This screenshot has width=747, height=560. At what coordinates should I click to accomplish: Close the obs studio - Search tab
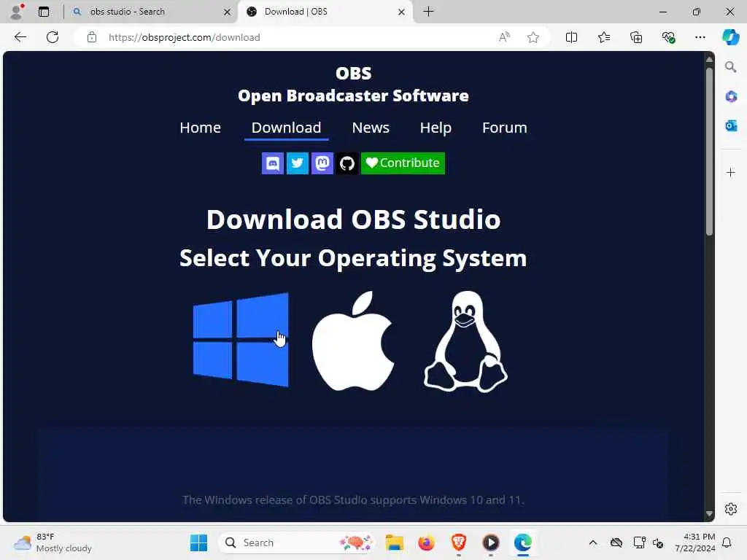tap(228, 12)
